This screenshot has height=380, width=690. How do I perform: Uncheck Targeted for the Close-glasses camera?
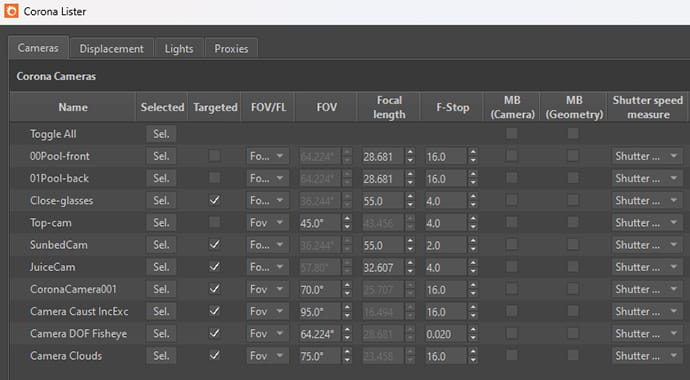[x=214, y=200]
